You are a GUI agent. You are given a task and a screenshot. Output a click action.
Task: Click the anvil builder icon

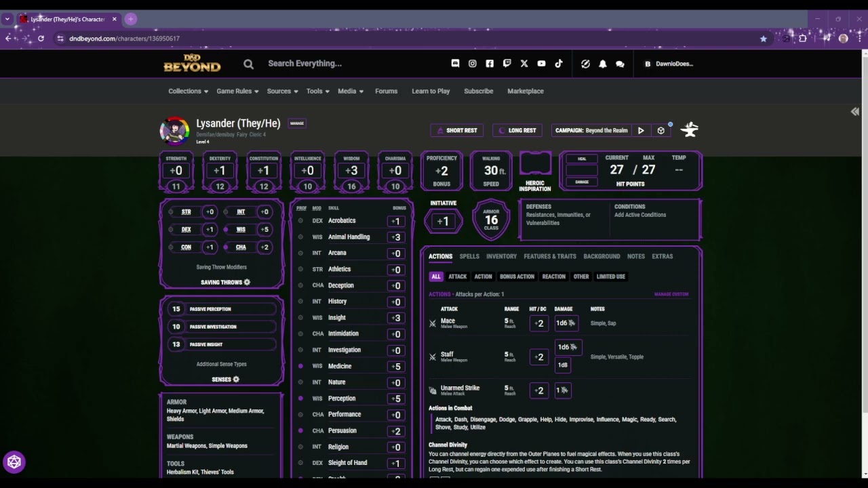pyautogui.click(x=690, y=129)
